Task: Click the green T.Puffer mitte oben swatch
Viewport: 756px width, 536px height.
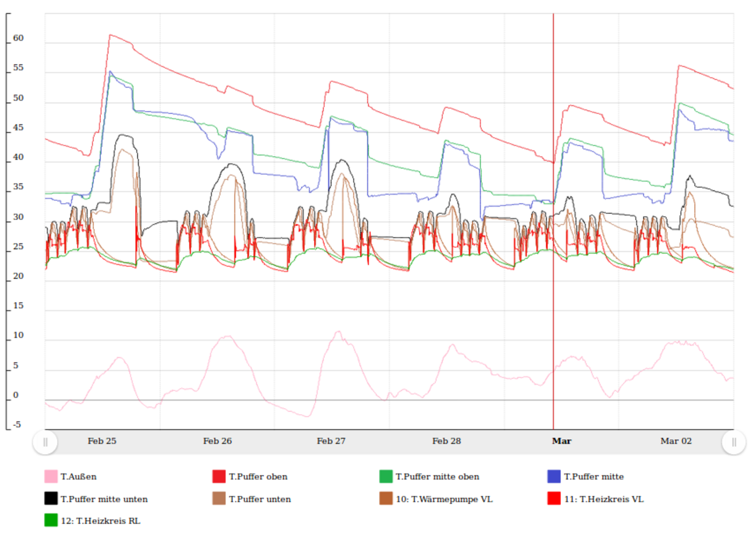Action: [x=386, y=476]
